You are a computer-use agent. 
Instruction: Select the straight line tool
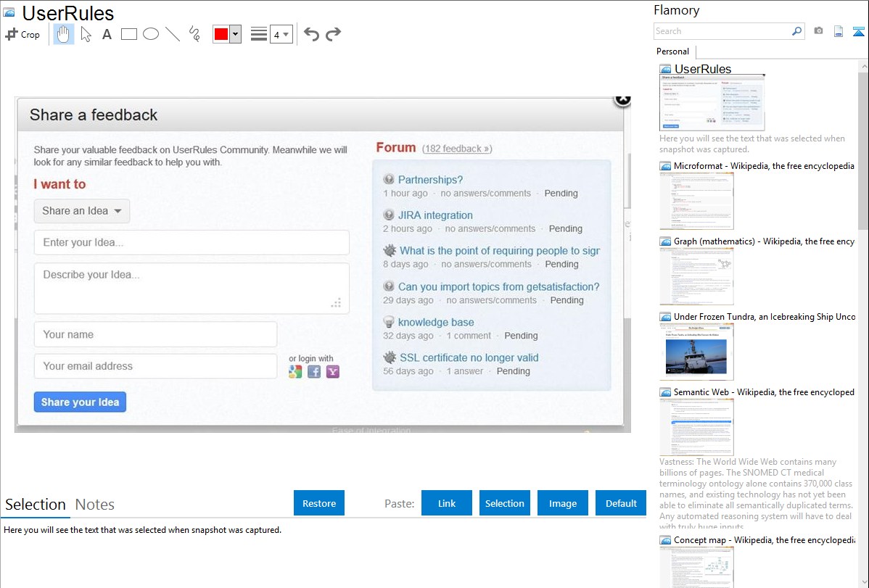(173, 34)
